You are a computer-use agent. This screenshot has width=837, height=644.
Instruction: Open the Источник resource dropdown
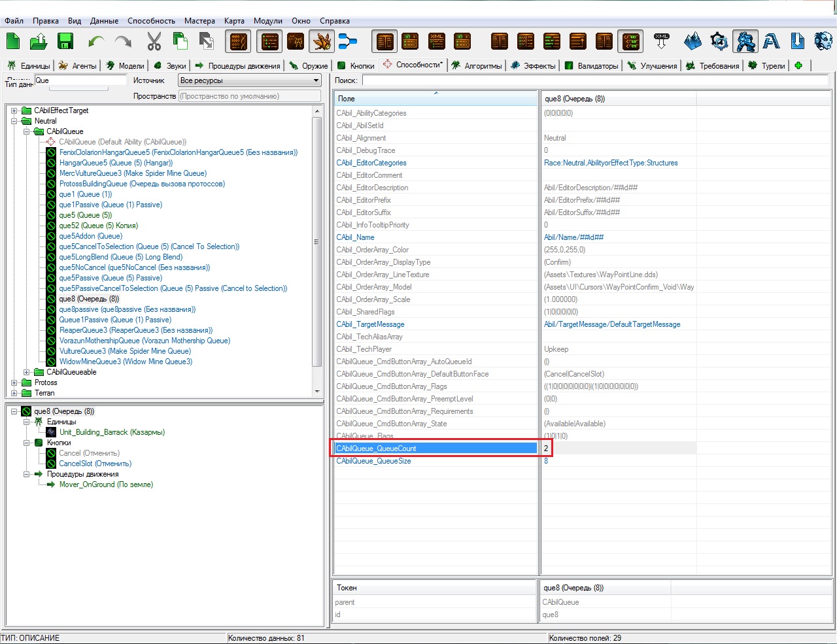tap(250, 80)
